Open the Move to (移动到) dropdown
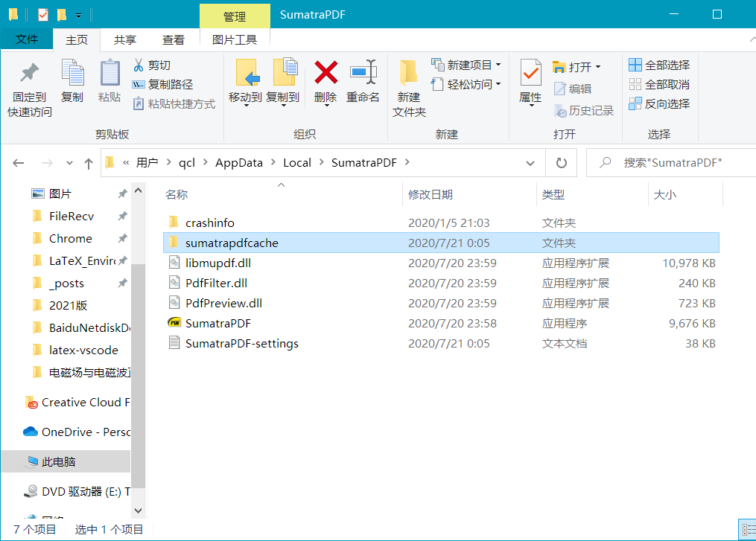 tap(245, 98)
